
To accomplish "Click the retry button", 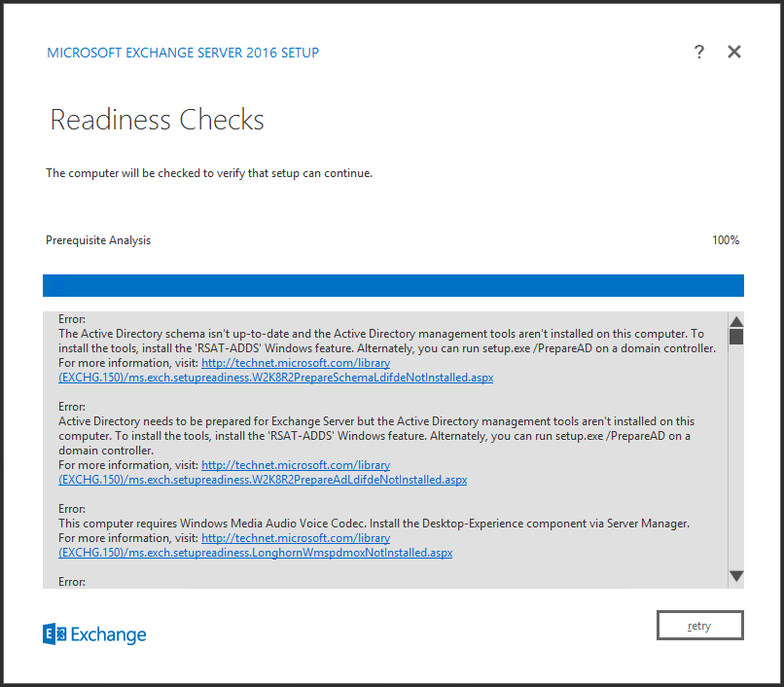I will pos(700,625).
